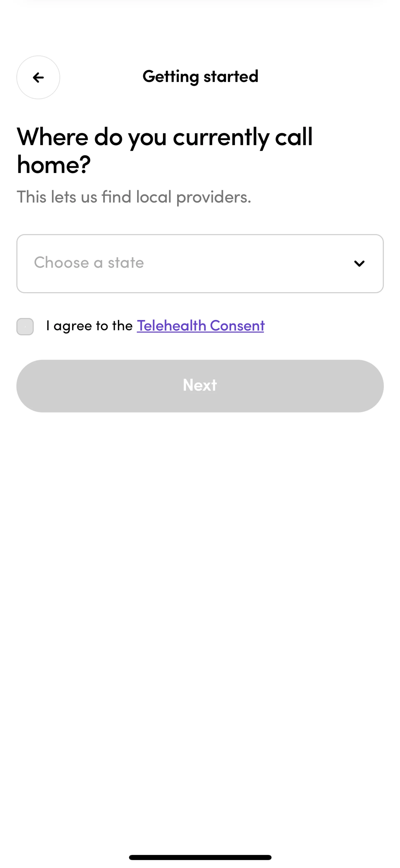Image resolution: width=400 pixels, height=868 pixels.
Task: Click the "This lets us find local providers." subtitle
Action: tap(134, 197)
